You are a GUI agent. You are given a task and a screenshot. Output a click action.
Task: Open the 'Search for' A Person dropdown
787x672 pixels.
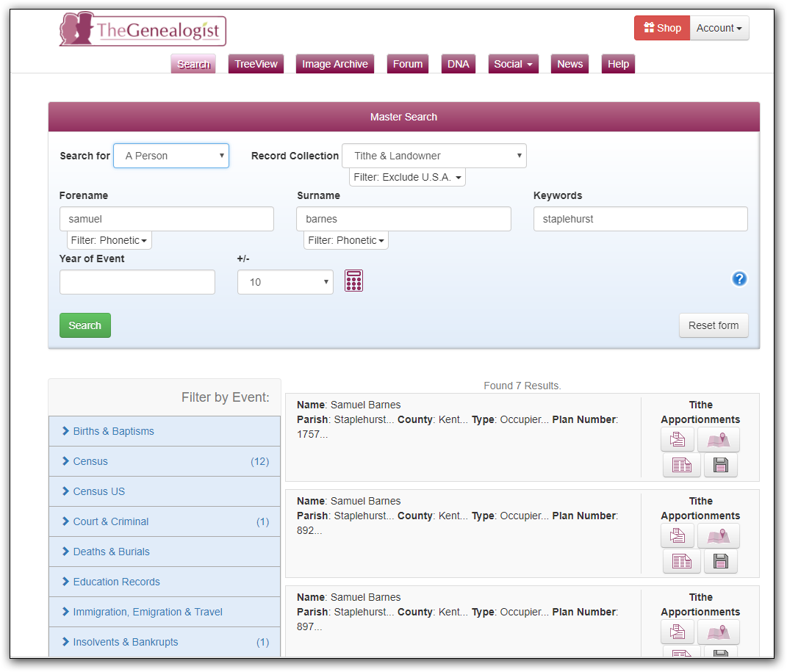[x=171, y=156]
